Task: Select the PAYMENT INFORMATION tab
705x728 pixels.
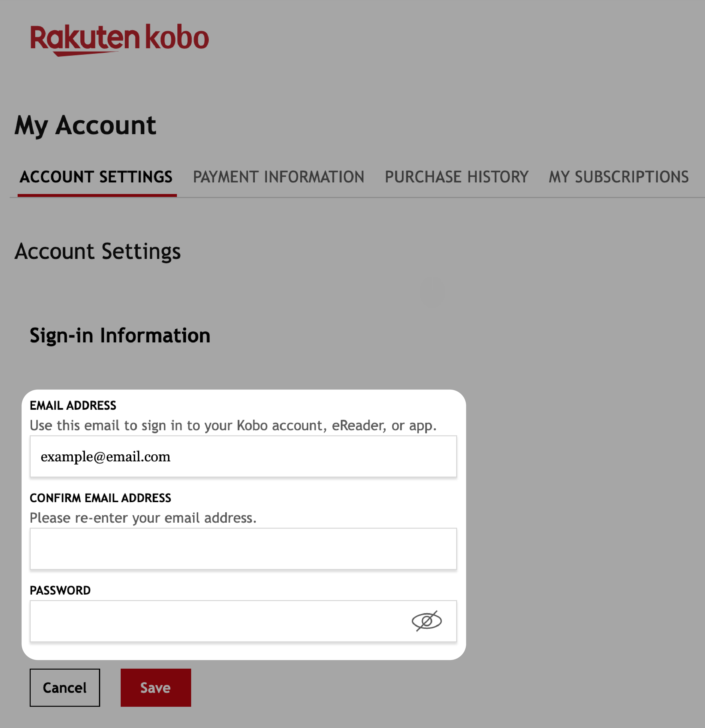Action: click(x=278, y=176)
